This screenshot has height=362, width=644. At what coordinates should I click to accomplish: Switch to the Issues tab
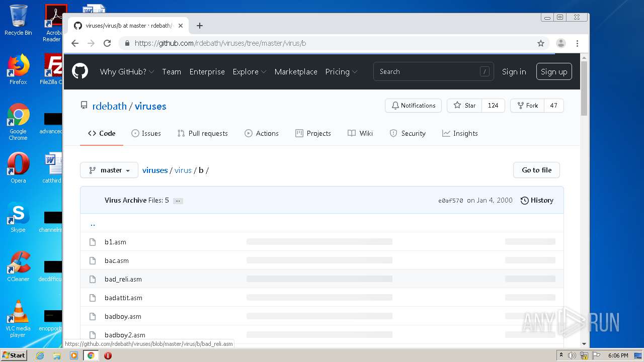pyautogui.click(x=146, y=133)
